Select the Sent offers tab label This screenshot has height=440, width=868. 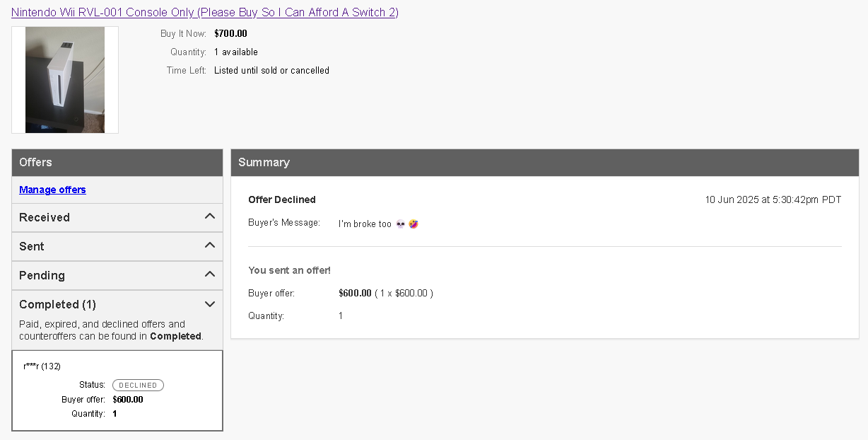(32, 246)
